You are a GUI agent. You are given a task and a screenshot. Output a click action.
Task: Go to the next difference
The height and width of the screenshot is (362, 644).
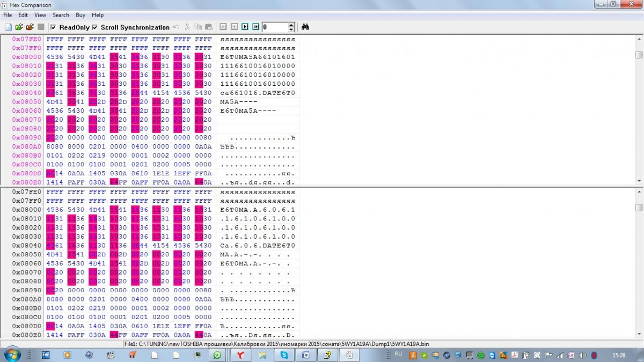[x=245, y=27]
